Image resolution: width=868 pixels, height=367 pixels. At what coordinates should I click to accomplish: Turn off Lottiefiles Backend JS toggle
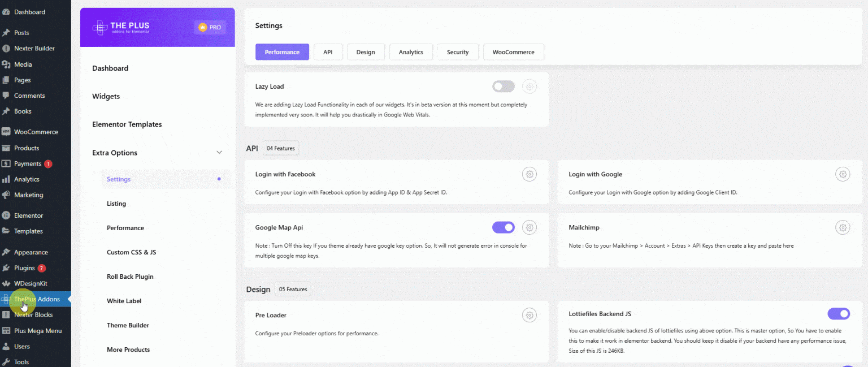pos(839,313)
